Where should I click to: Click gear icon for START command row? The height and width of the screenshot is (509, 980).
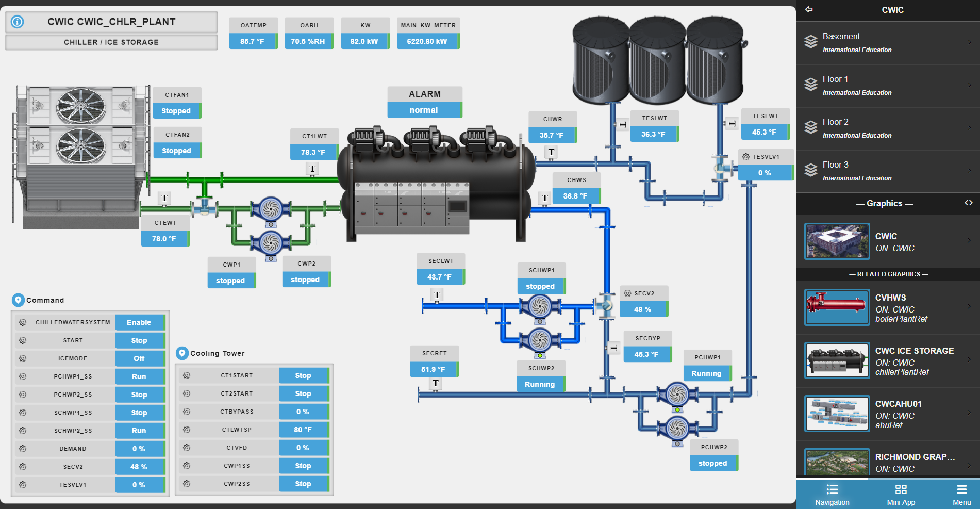click(23, 340)
